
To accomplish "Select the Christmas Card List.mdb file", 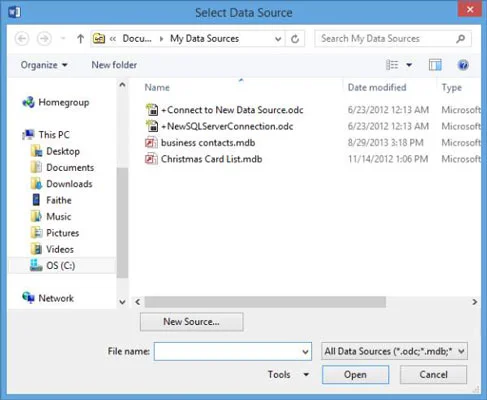I will pyautogui.click(x=211, y=159).
